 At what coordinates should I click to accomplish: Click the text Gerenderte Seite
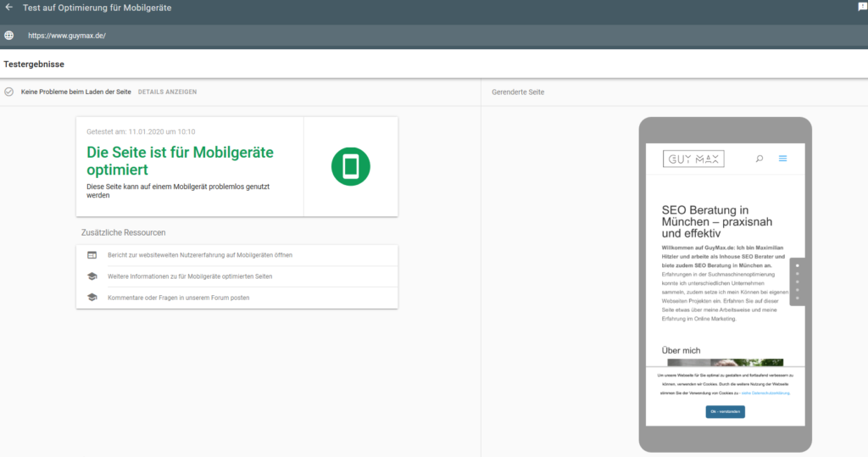[x=518, y=92]
